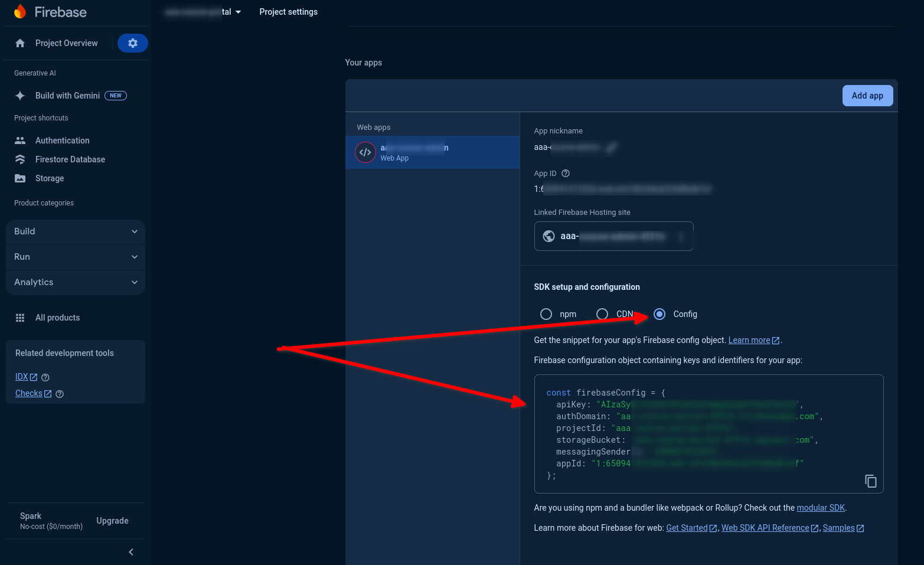
Task: Click the web app code icon
Action: tap(365, 152)
